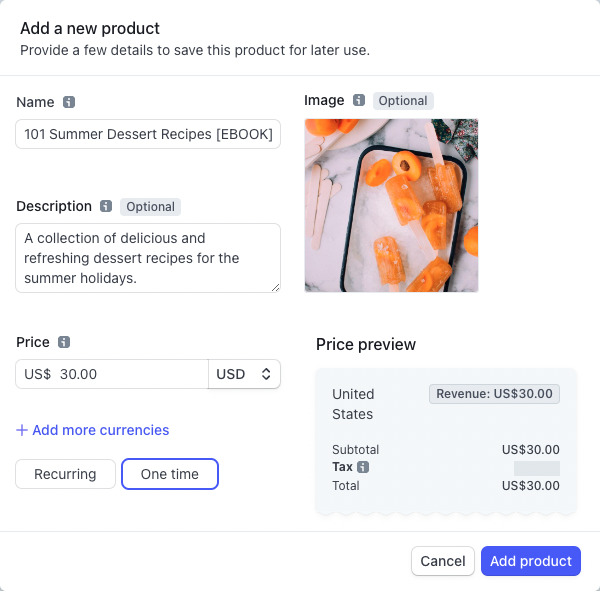Click inside the Description text area
Screen dimensions: 600x591
pyautogui.click(x=148, y=258)
